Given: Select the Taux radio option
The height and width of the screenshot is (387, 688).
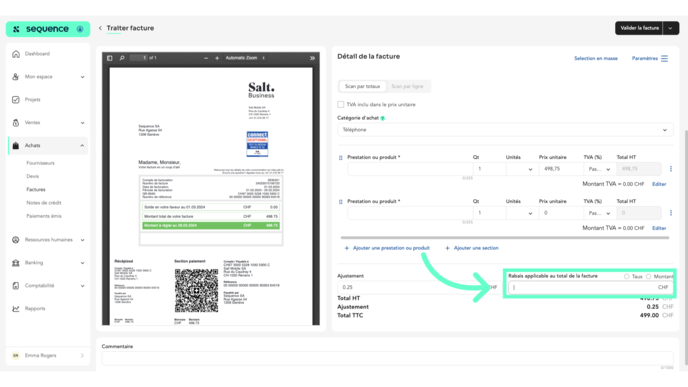Looking at the screenshot, I should pyautogui.click(x=627, y=276).
